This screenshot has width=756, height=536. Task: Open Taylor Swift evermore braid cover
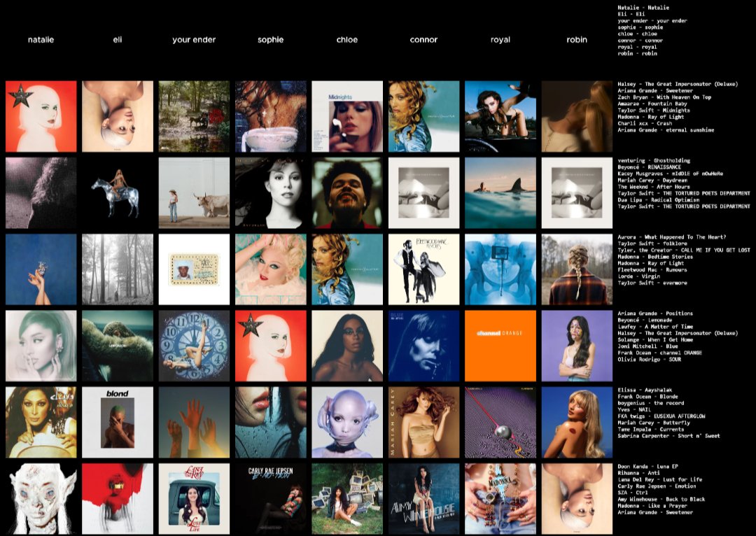pos(577,269)
